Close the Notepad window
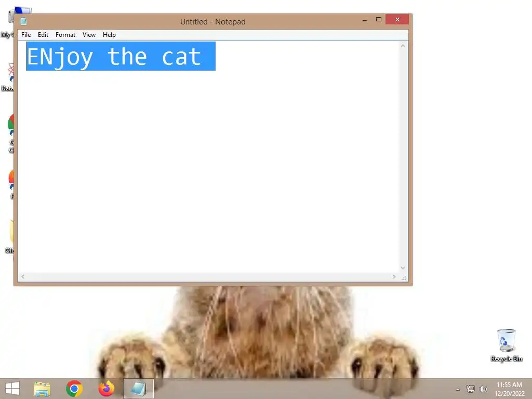The width and height of the screenshot is (532, 399). pyautogui.click(x=397, y=19)
